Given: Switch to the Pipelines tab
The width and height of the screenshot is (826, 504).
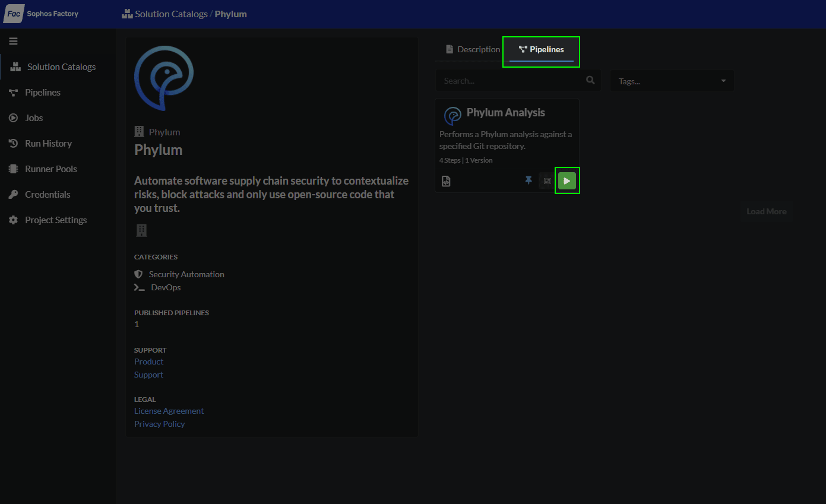Looking at the screenshot, I should click(x=542, y=49).
